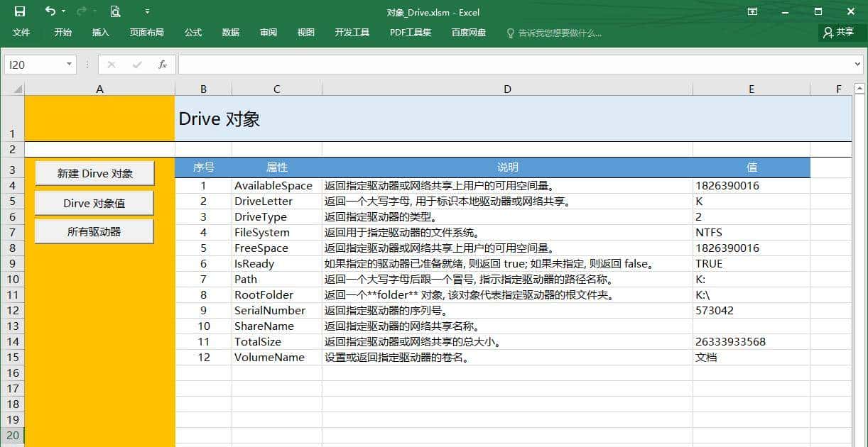Click the Insert Function fx icon
Screen dimensions: 868x447
coord(162,64)
